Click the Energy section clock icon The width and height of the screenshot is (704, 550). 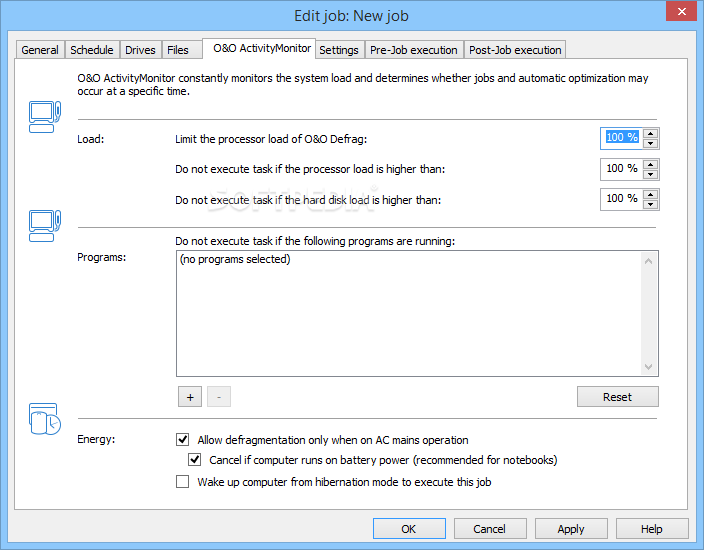pos(44,419)
